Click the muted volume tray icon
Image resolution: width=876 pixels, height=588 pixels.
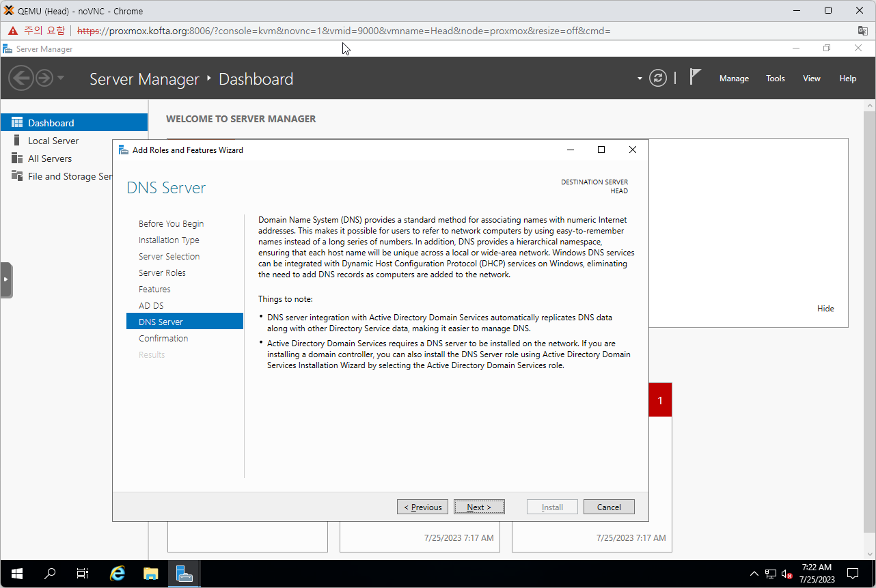[x=786, y=574]
